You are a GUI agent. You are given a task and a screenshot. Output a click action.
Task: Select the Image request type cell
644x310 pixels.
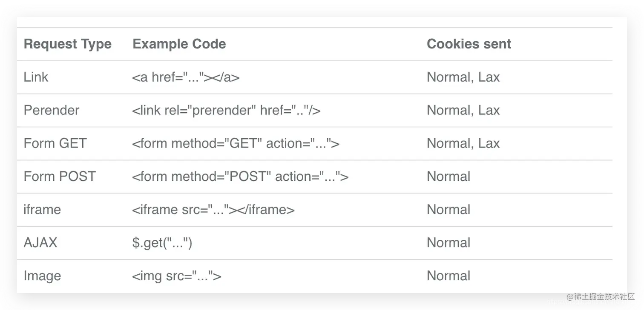coord(42,276)
